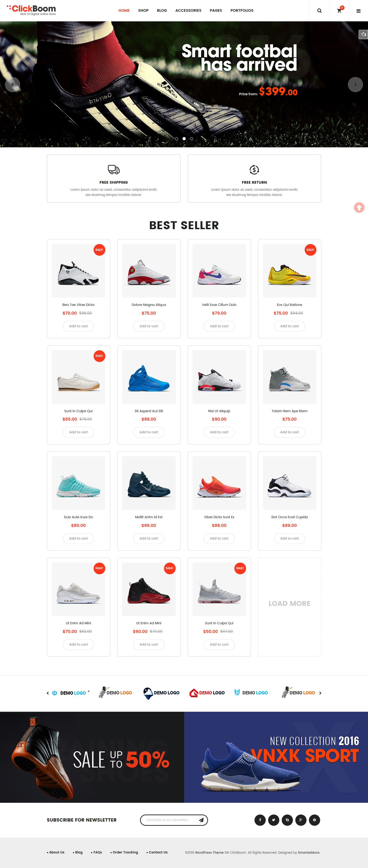
Task: Open the PORTFOLIOS menu item
Action: click(x=242, y=11)
